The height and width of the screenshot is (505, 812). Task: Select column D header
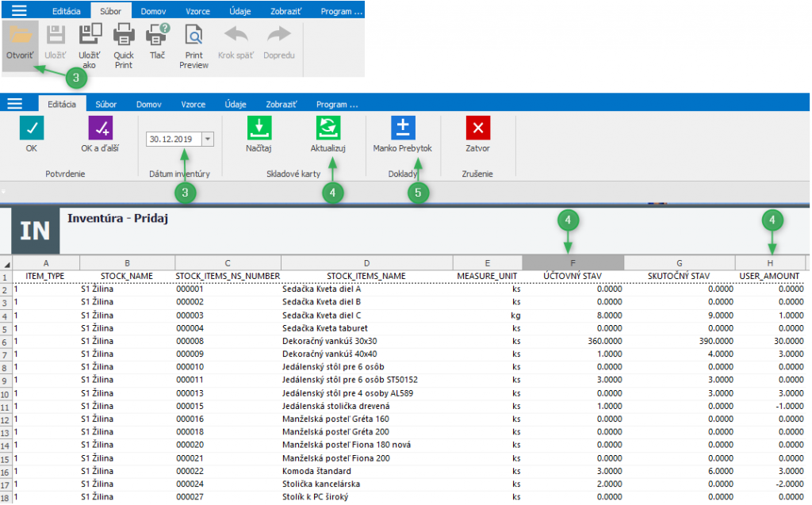pyautogui.click(x=366, y=262)
